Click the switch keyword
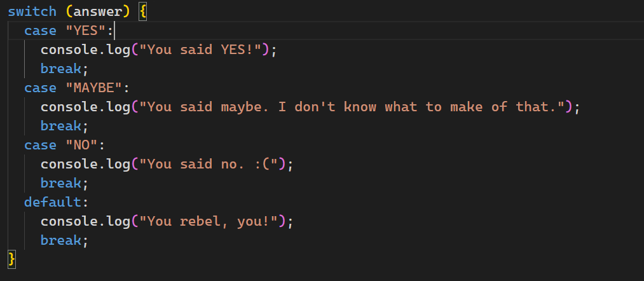The width and height of the screenshot is (644, 281). coord(32,11)
